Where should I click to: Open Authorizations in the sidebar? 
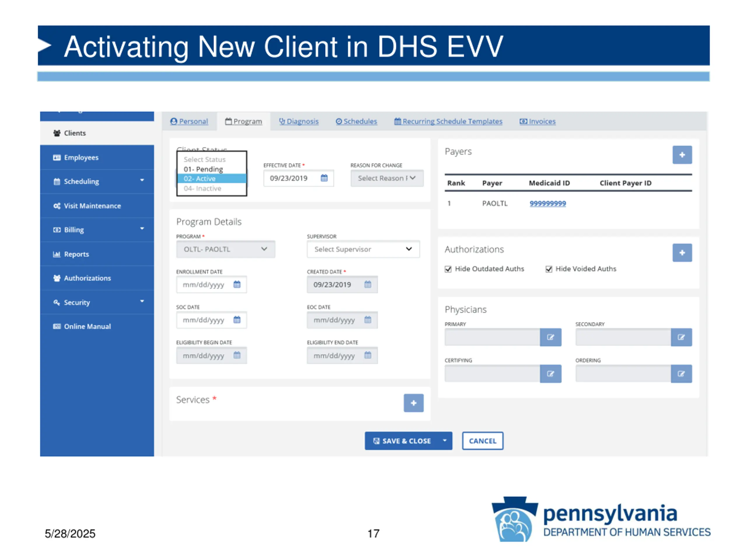(x=97, y=278)
